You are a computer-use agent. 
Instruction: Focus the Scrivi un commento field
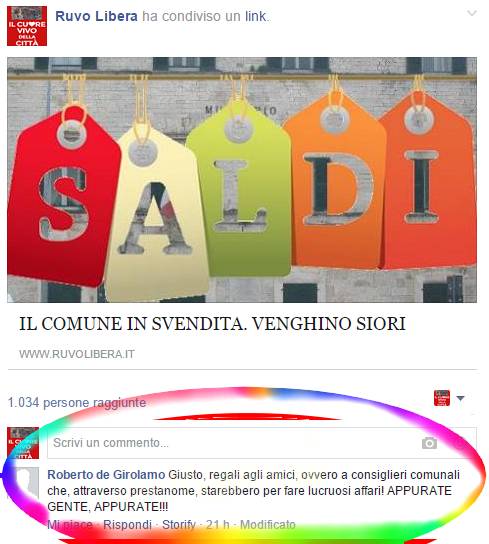click(262, 443)
